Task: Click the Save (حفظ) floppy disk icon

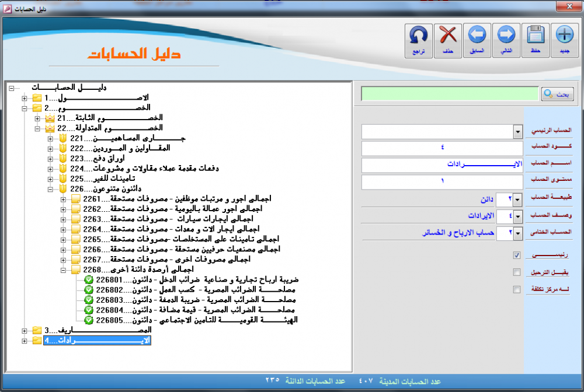Action: [536, 40]
